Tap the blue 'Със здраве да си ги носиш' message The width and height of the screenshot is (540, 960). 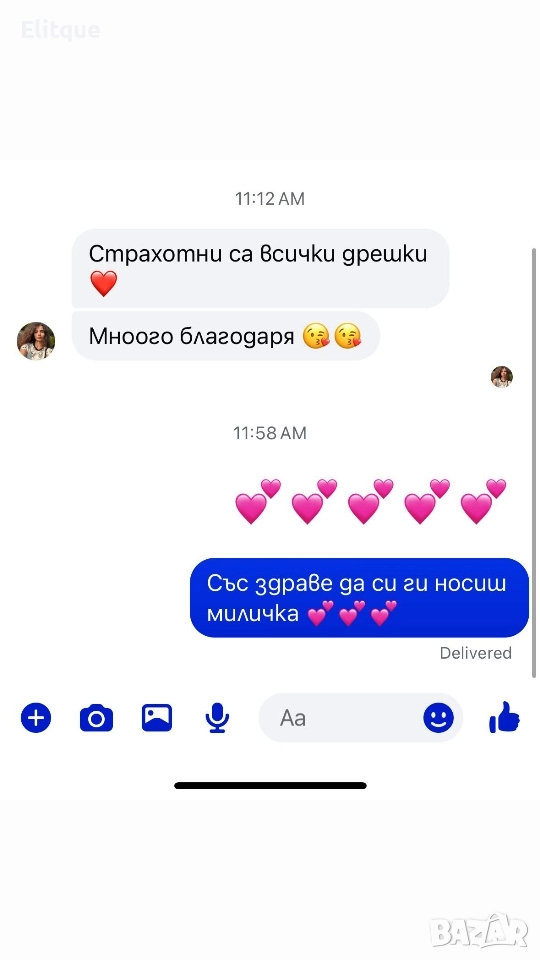coord(359,598)
